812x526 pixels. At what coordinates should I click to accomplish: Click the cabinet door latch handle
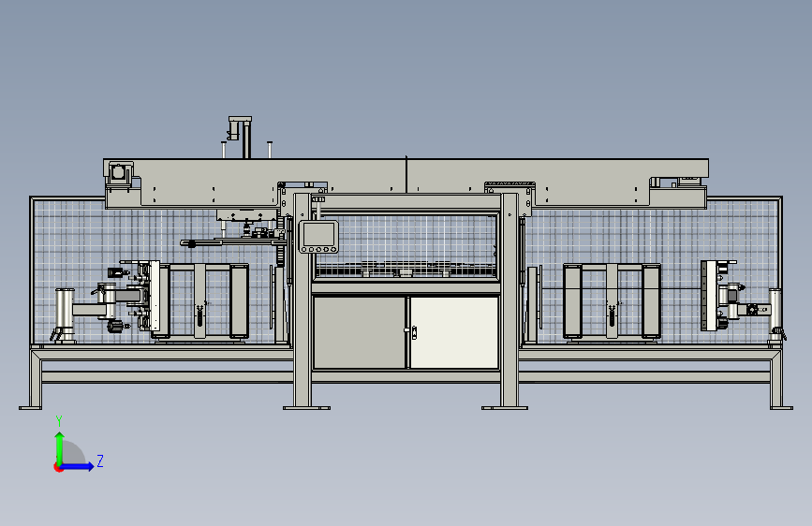tap(413, 332)
